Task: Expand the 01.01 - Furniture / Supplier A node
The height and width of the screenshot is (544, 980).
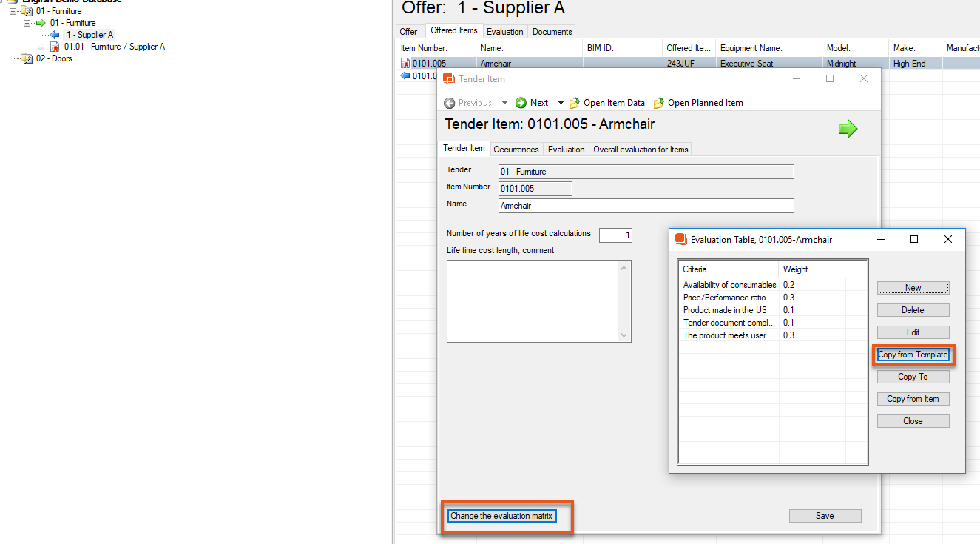Action: click(x=41, y=47)
